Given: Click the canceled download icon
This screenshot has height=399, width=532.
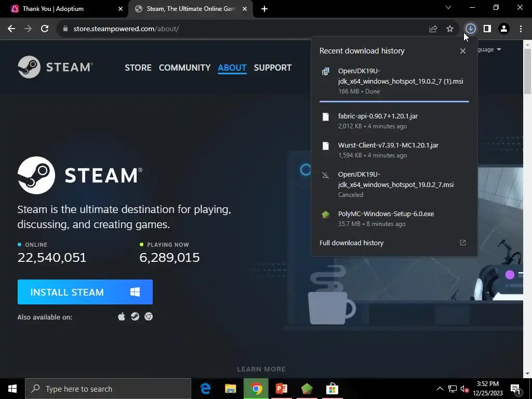Looking at the screenshot, I should (x=325, y=175).
